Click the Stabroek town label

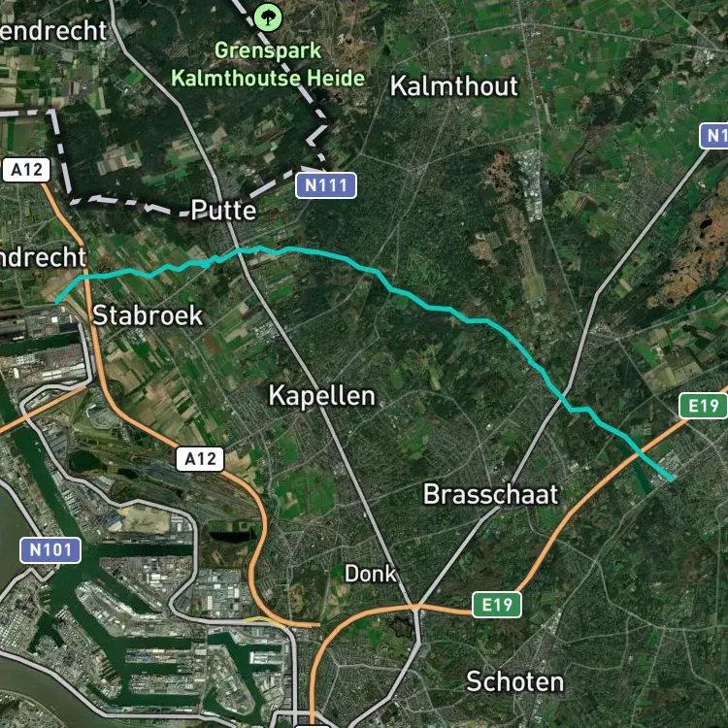click(149, 315)
